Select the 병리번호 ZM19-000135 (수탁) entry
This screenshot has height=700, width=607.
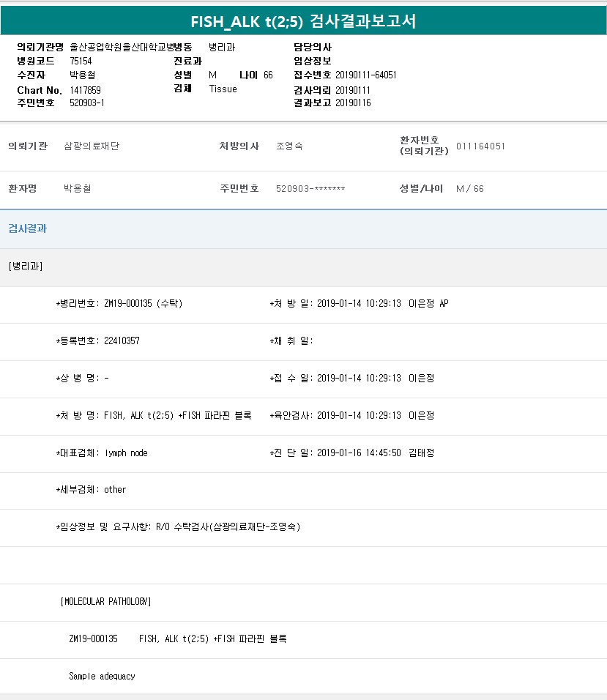[119, 303]
